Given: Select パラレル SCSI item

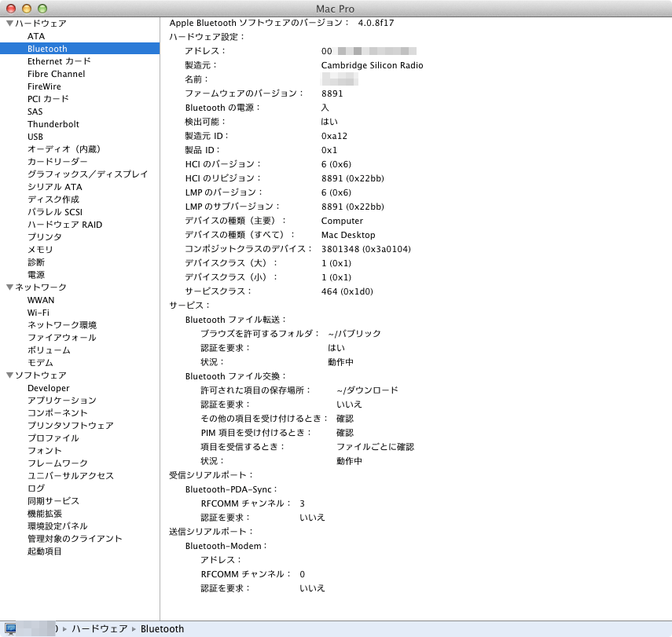Looking at the screenshot, I should pyautogui.click(x=55, y=212).
